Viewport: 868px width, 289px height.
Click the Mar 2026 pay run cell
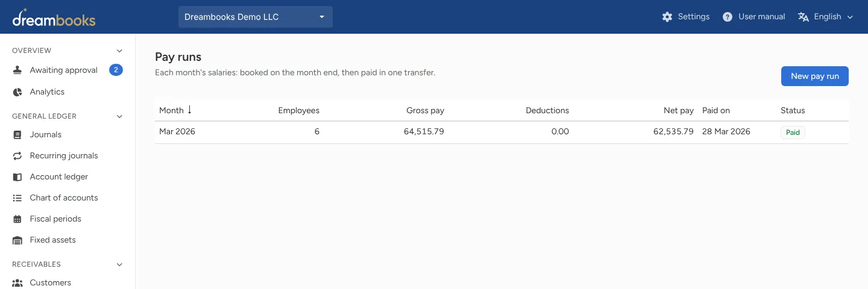pyautogui.click(x=177, y=131)
